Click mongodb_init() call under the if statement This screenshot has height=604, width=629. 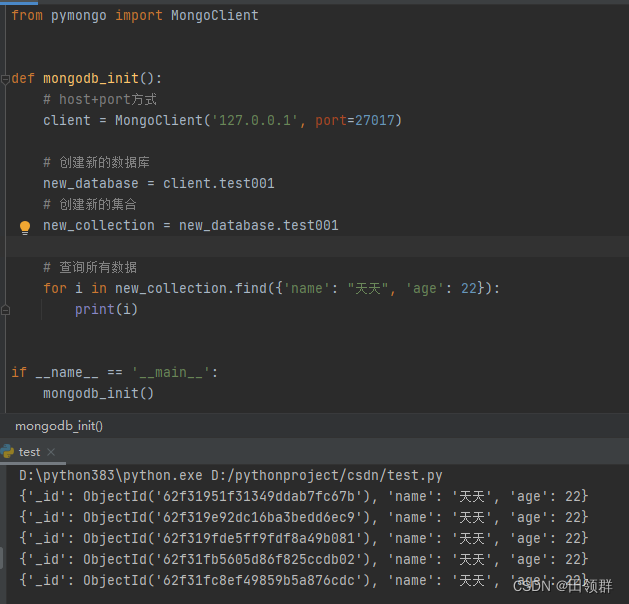click(98, 393)
